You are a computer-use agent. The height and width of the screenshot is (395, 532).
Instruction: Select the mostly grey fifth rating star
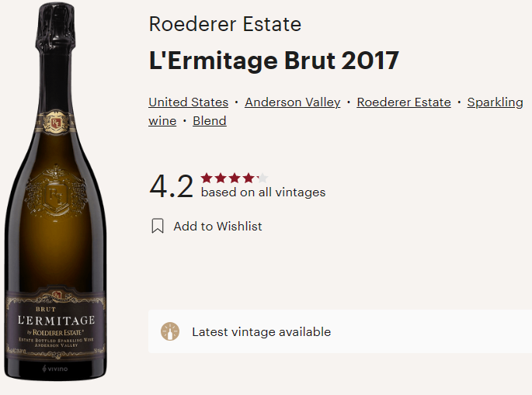[x=263, y=178]
